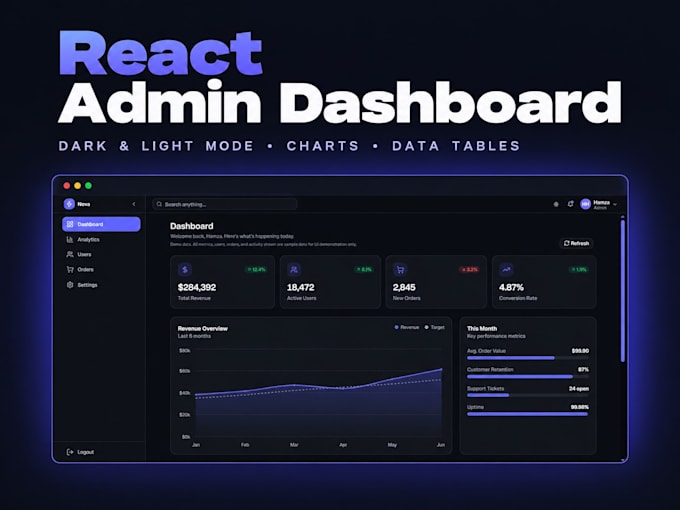Click the trend icon on Conversion Rate card

point(506,270)
